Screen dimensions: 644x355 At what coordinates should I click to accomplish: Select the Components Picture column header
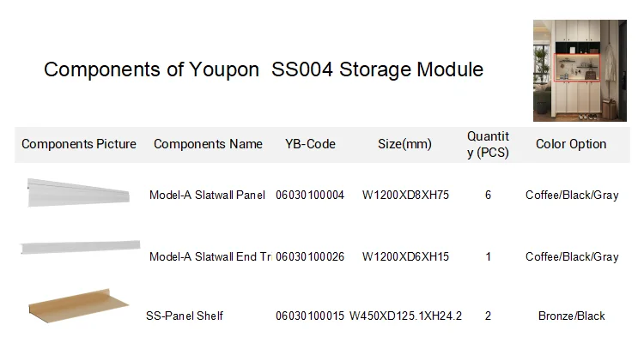[79, 144]
